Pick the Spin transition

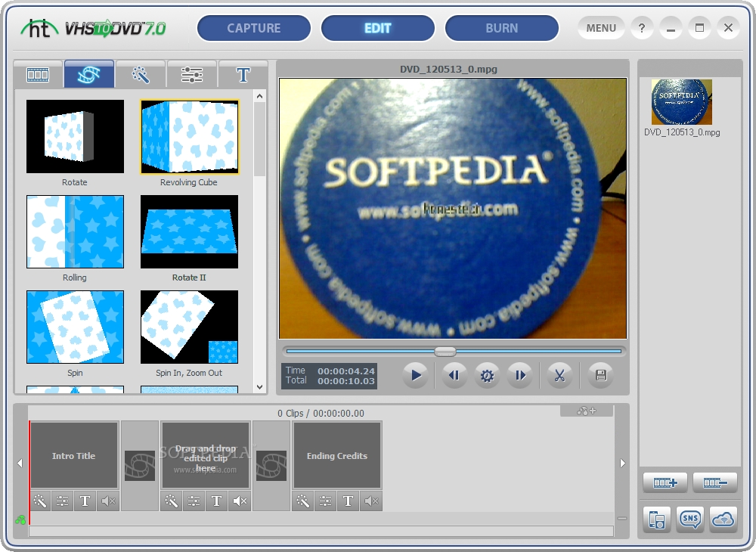click(75, 327)
